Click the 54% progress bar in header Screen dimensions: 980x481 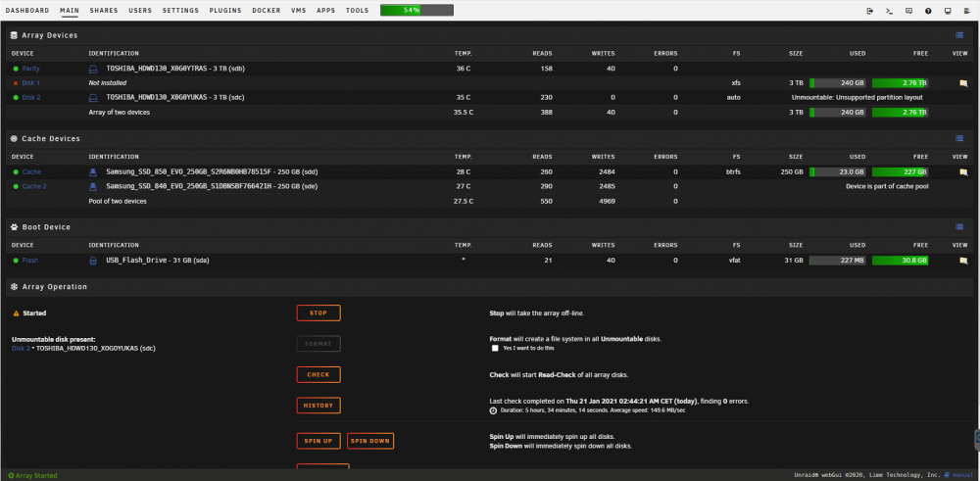tap(416, 11)
